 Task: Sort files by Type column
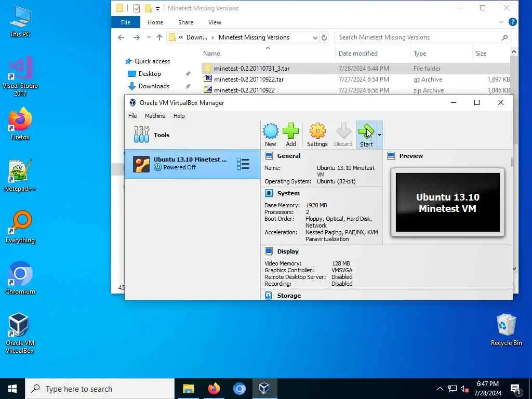[420, 54]
